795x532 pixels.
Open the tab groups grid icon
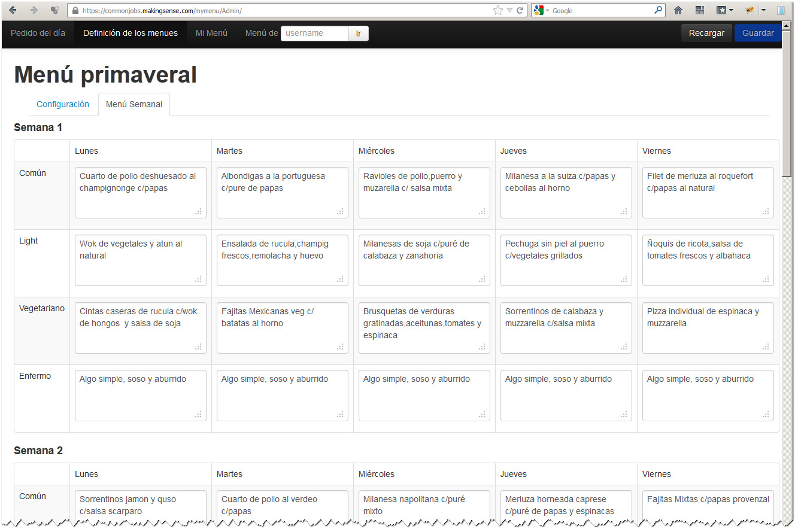[700, 10]
